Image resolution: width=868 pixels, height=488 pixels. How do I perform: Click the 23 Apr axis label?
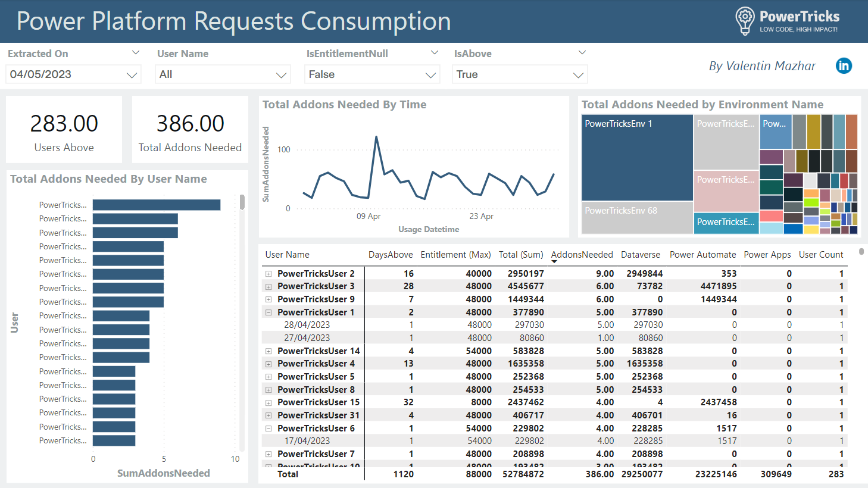coord(482,216)
